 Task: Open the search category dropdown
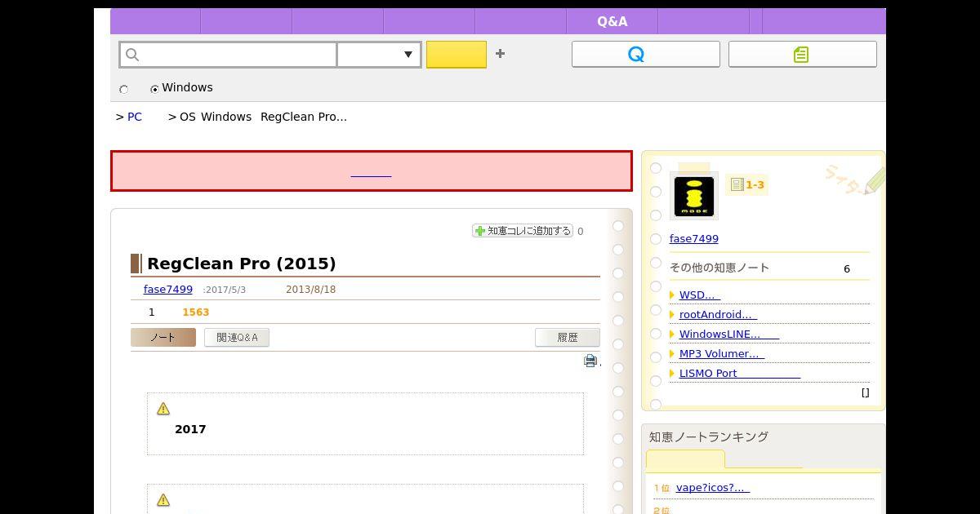click(379, 55)
